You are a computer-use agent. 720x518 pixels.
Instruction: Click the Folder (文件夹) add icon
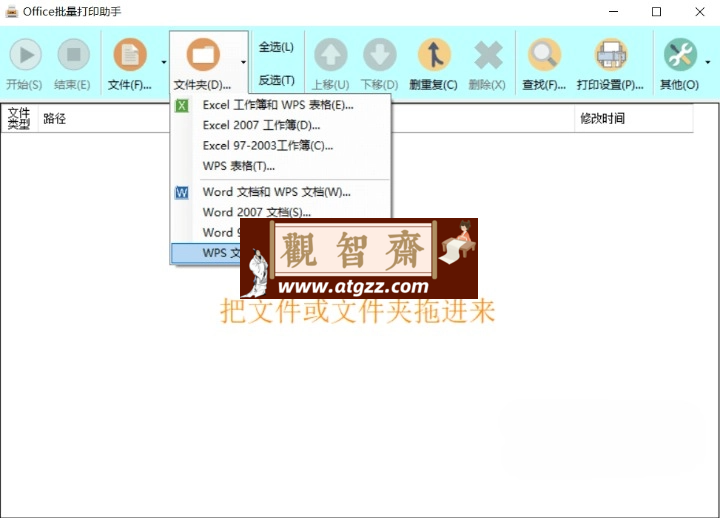tap(203, 55)
